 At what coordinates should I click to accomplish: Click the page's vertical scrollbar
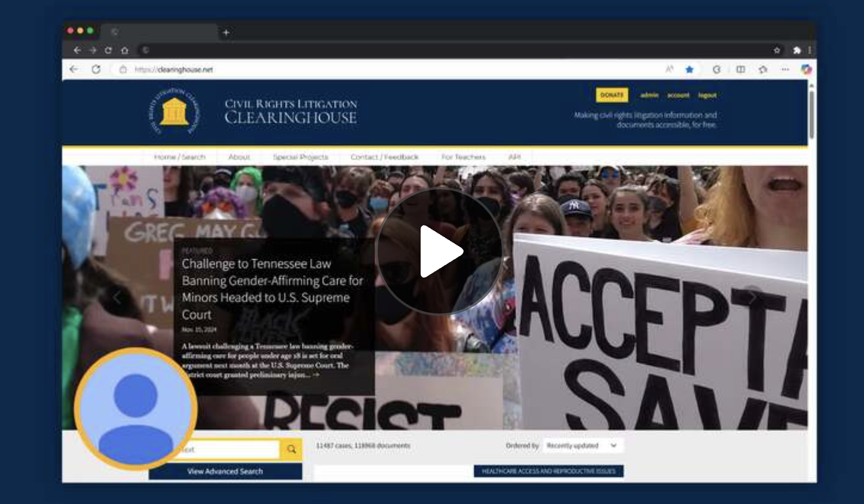811,113
